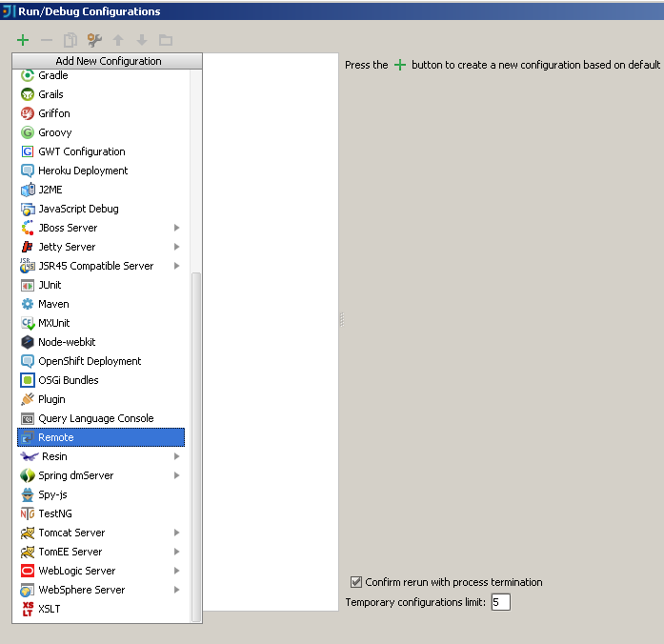This screenshot has width=664, height=644.
Task: Click the Temporary configurations limit label
Action: [415, 602]
